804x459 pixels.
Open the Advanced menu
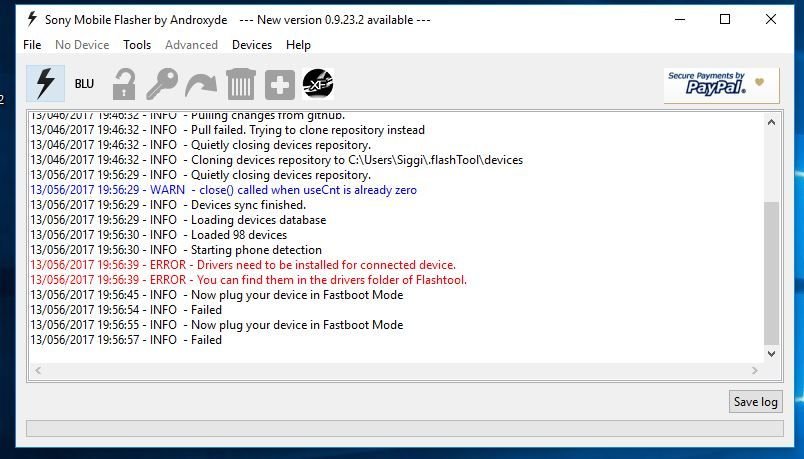pyautogui.click(x=191, y=45)
